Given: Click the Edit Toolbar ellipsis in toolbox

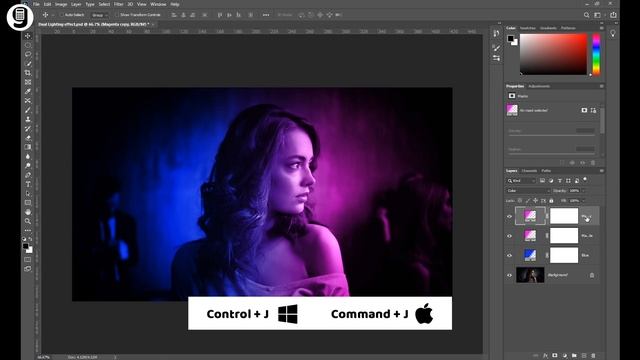Looking at the screenshot, I should click(x=28, y=231).
